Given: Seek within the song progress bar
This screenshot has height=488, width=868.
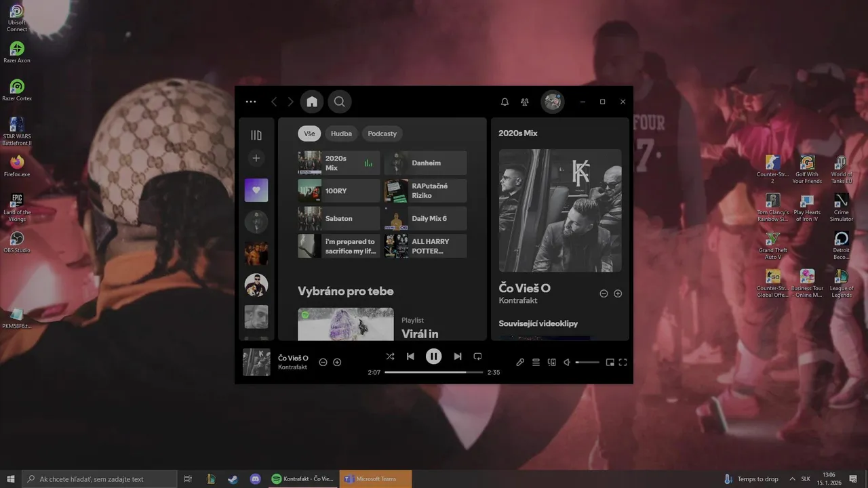Looking at the screenshot, I should pyautogui.click(x=434, y=372).
